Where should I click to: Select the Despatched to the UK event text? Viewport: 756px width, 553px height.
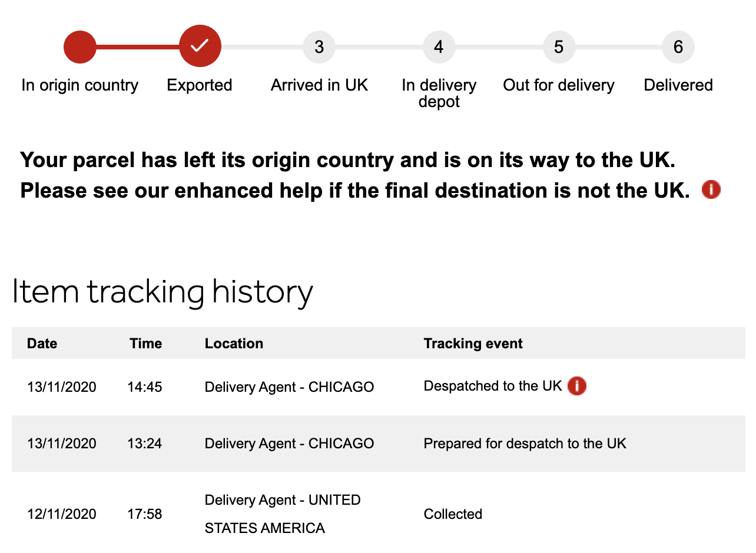493,387
